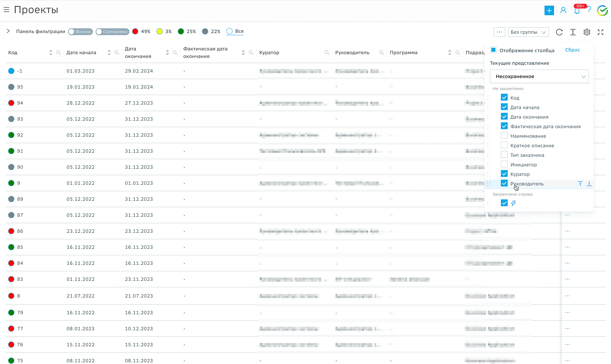Click the refresh table icon
Screen dimensions: 611x364
(559, 32)
